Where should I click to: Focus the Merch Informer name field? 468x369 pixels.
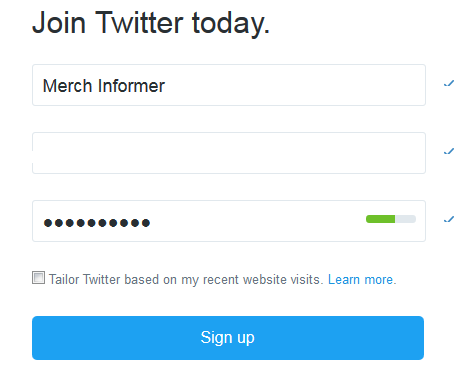coord(229,85)
